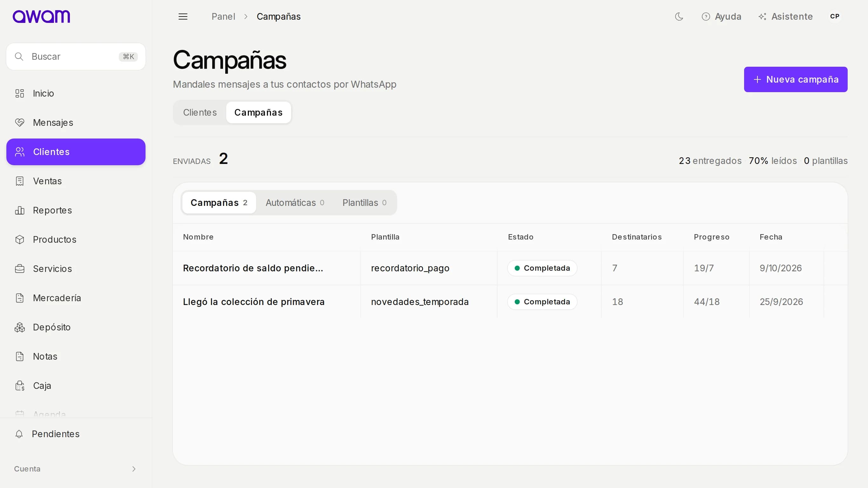Select the Campañas top tab

coord(258,112)
